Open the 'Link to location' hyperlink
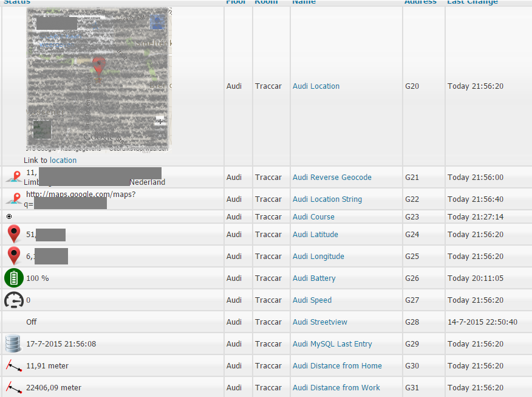This screenshot has width=532, height=397. [x=63, y=161]
